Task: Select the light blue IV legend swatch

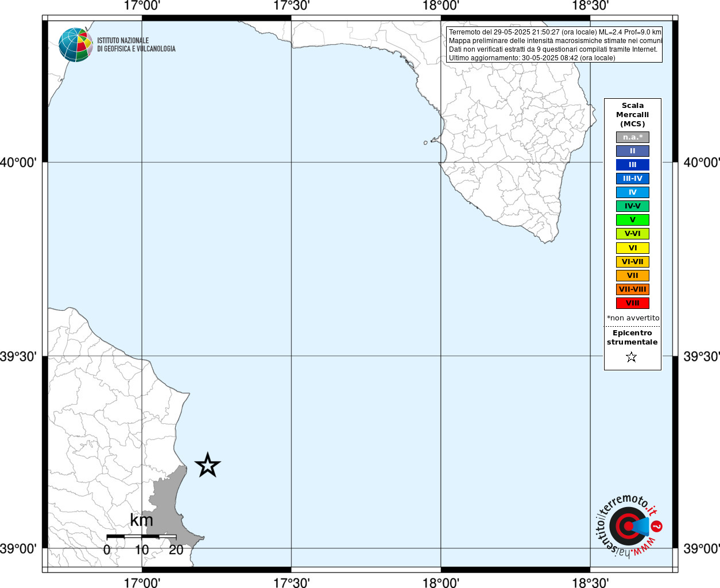Action: point(632,192)
